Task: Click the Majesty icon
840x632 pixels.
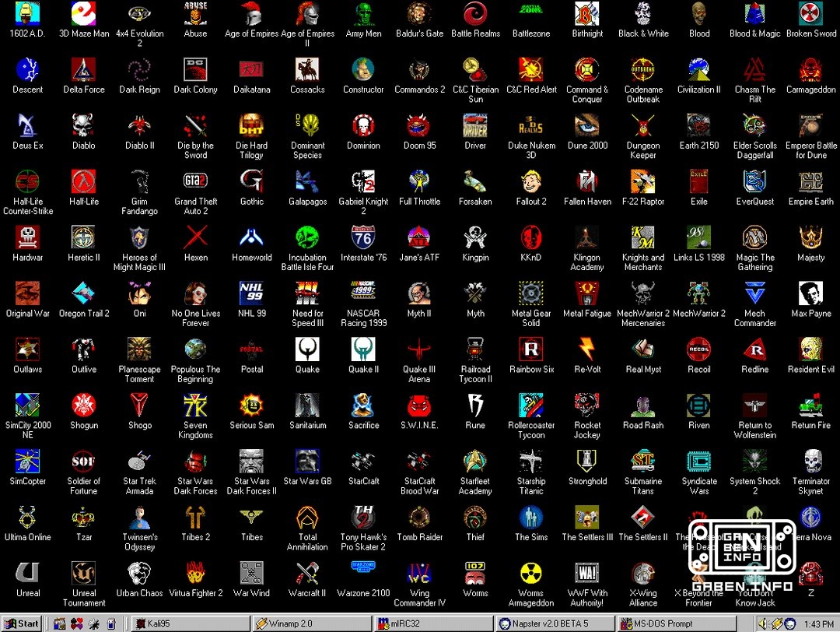Action: (811, 237)
